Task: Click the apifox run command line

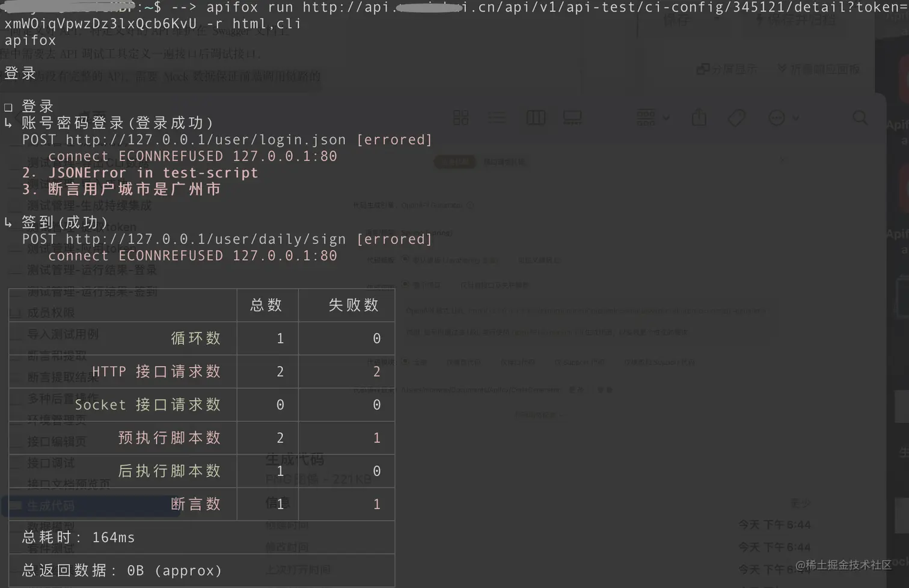Action: [454, 16]
